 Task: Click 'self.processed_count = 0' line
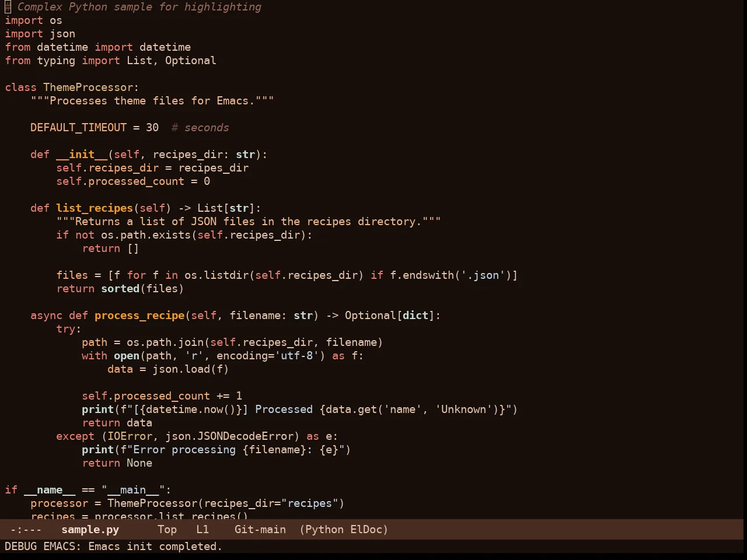pos(133,181)
